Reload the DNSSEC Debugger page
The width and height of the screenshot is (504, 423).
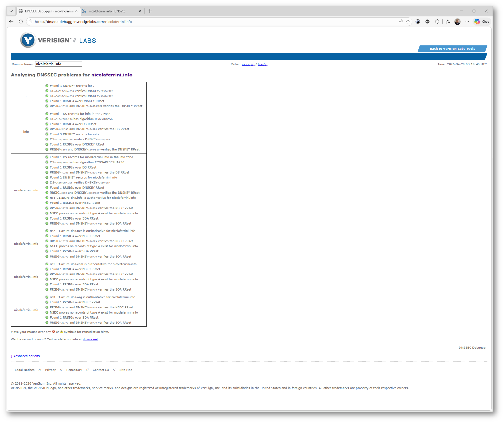click(x=21, y=22)
